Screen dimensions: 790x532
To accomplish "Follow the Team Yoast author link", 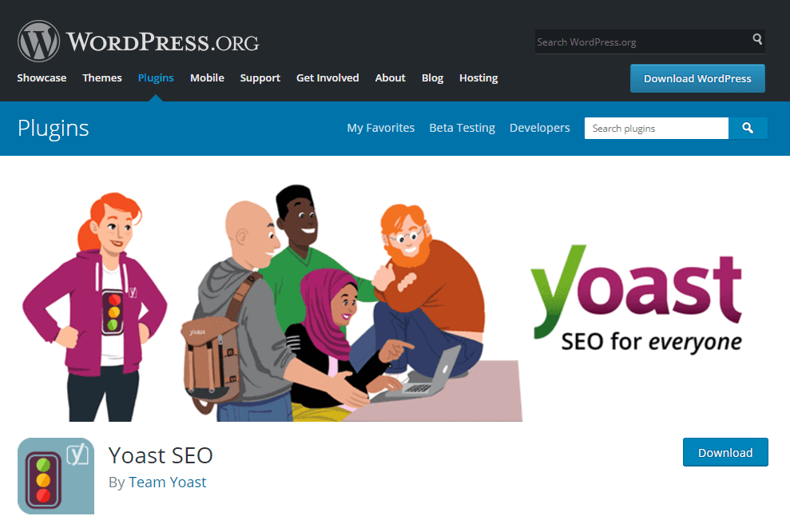I will point(167,482).
